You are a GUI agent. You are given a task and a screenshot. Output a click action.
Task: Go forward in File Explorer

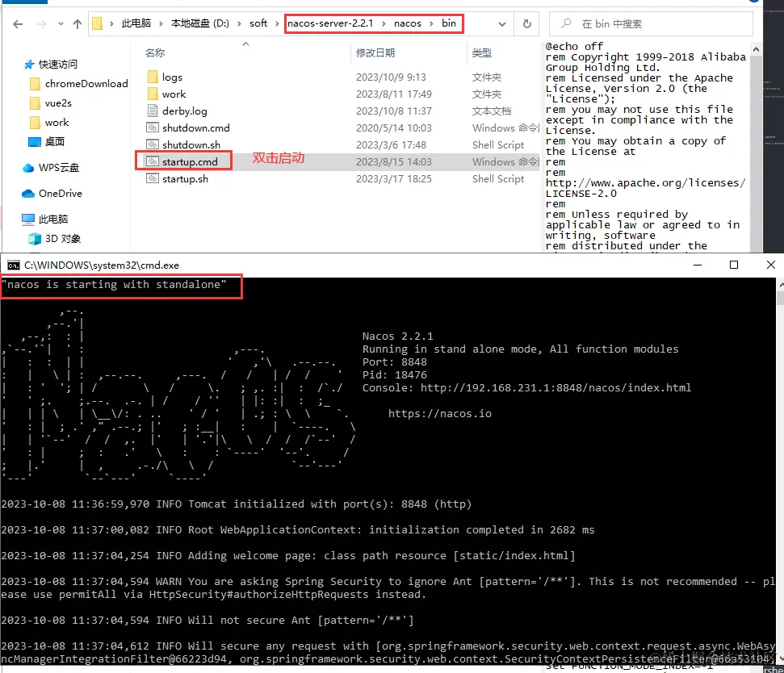42,24
